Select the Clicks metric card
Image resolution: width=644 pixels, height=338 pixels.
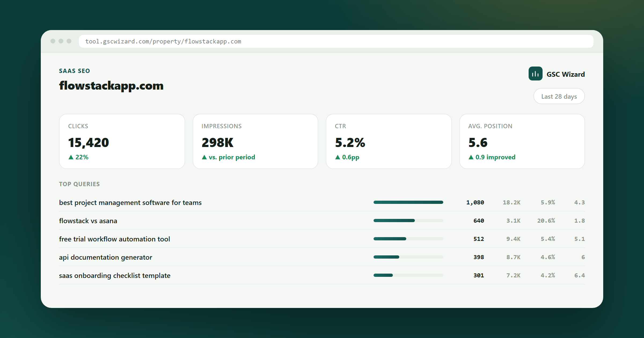tap(122, 141)
